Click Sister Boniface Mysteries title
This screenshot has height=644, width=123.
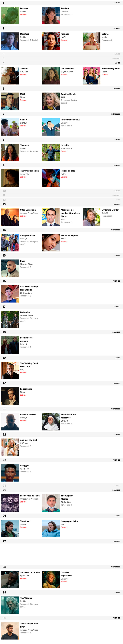pyautogui.click(x=69, y=416)
